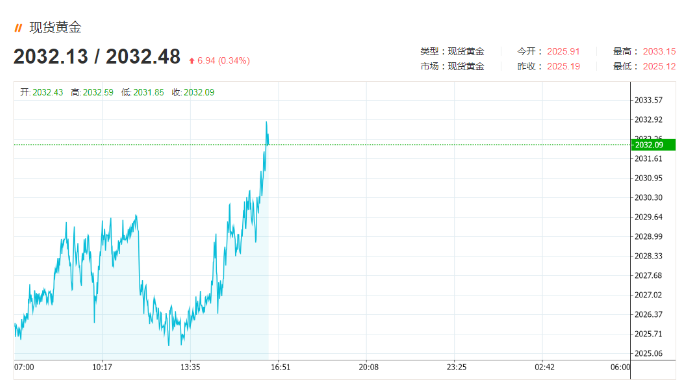Click the lowest price value 2025.12

[x=659, y=66]
